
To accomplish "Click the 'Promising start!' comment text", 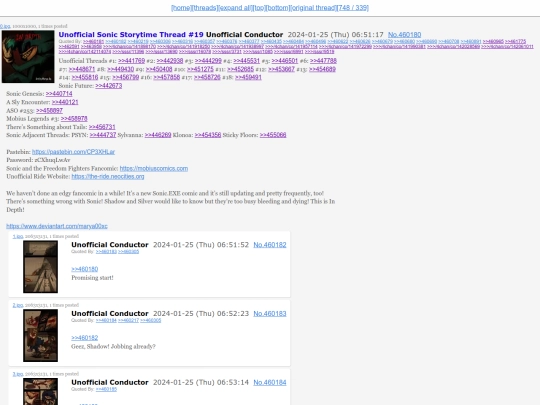I will 92,278.
